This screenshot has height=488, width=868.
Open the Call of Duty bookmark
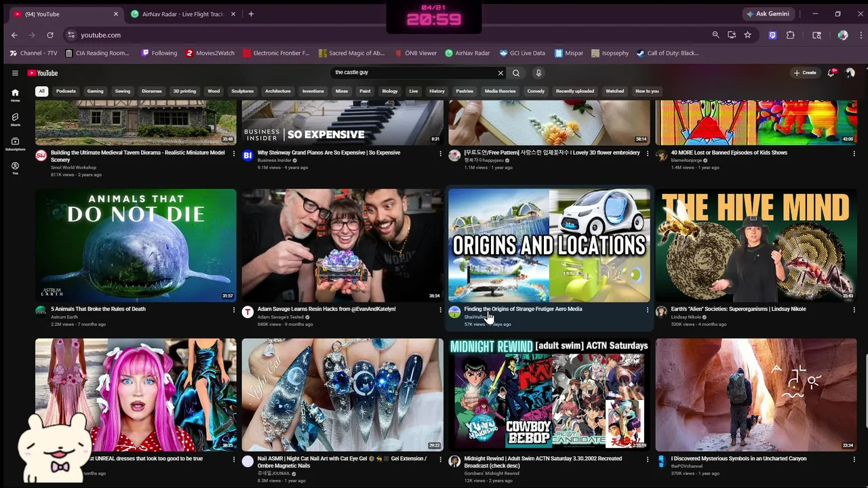point(667,53)
